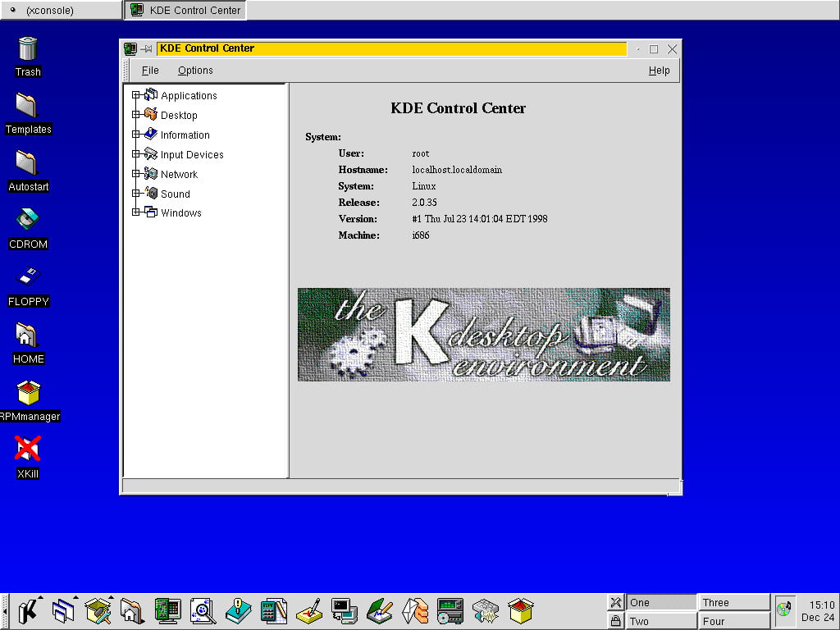Image resolution: width=840 pixels, height=630 pixels.
Task: Select the Information tree item label
Action: tap(185, 135)
